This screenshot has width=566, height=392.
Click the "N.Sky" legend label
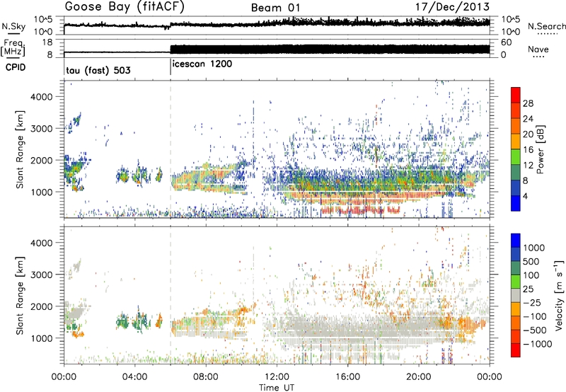pyautogui.click(x=13, y=26)
